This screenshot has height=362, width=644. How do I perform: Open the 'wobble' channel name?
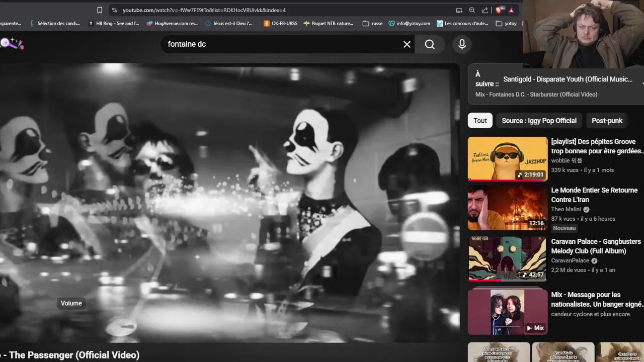coord(567,160)
